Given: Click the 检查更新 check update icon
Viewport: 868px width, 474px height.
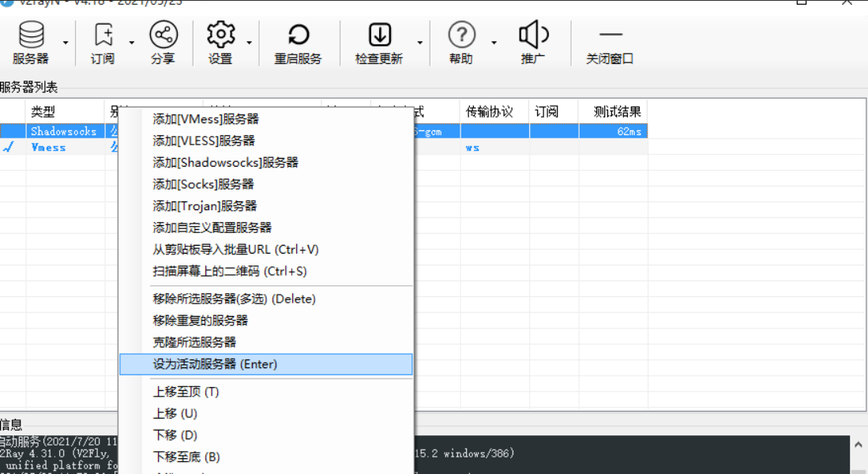Looking at the screenshot, I should pyautogui.click(x=380, y=35).
